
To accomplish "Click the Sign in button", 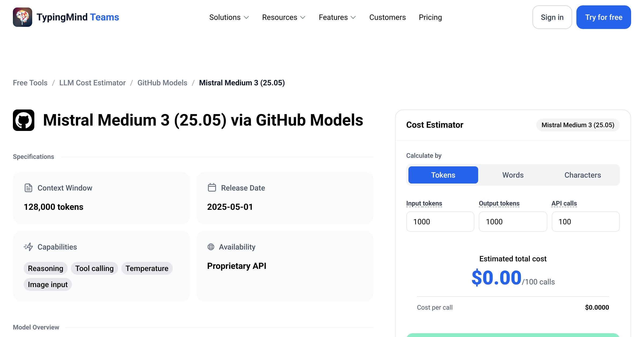I will coord(552,17).
